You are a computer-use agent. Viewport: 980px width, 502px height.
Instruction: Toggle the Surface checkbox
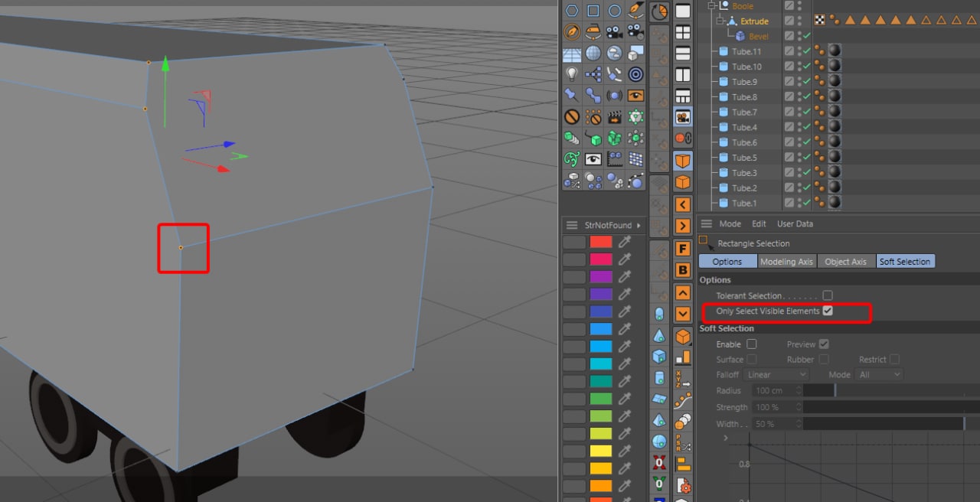(x=752, y=359)
